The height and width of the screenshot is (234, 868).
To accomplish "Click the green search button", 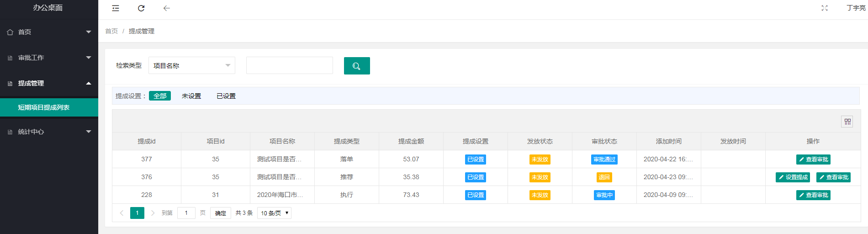I will [x=357, y=66].
